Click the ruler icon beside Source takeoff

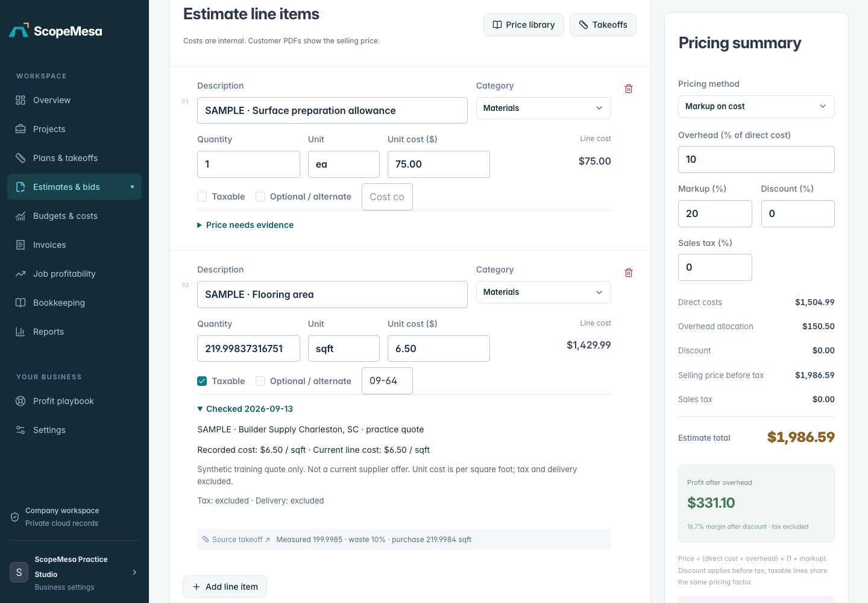[x=206, y=540]
